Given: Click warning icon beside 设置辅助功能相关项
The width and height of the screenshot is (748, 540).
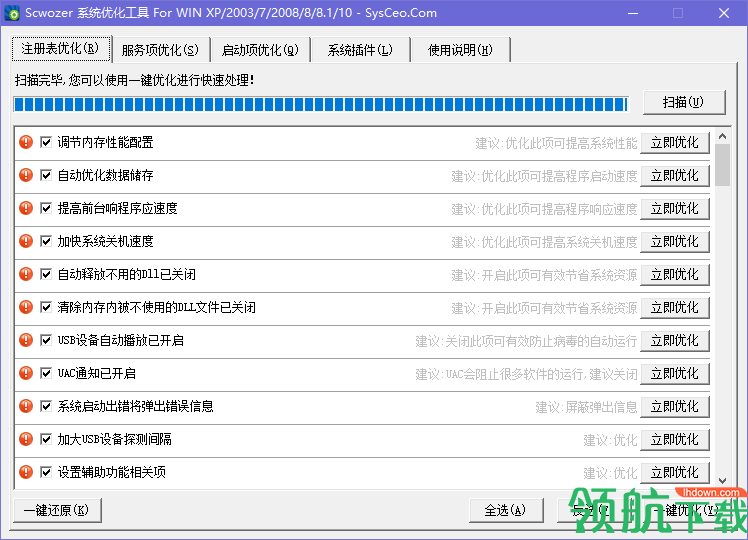Looking at the screenshot, I should (x=26, y=472).
